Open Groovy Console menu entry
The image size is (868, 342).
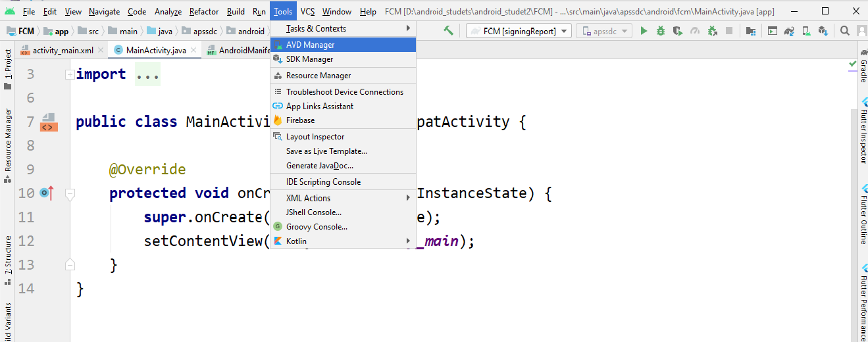[x=343, y=227]
